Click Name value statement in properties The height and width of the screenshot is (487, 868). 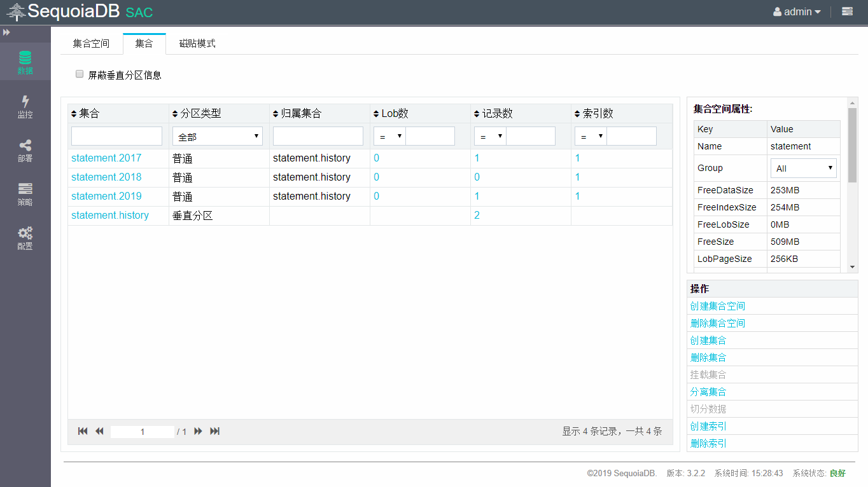[790, 146]
